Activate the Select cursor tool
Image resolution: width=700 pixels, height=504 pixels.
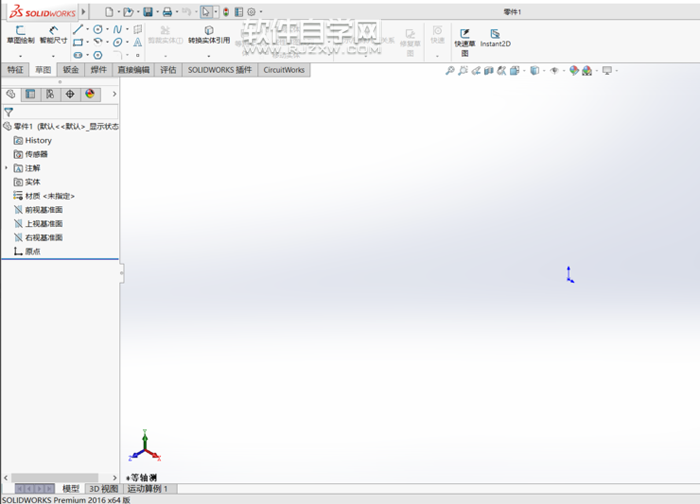click(x=206, y=12)
